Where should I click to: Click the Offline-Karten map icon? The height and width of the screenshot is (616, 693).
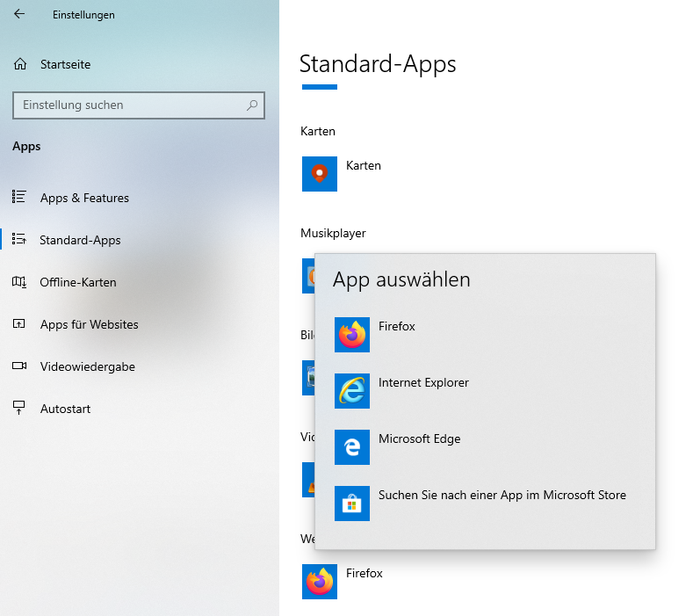pos(19,282)
